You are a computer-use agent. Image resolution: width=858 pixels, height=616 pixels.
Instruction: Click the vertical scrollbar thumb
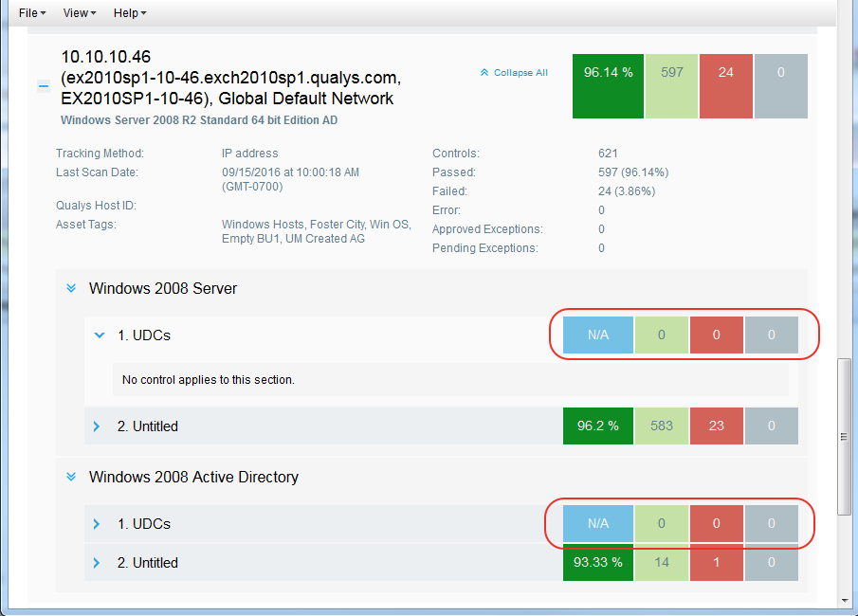844,436
